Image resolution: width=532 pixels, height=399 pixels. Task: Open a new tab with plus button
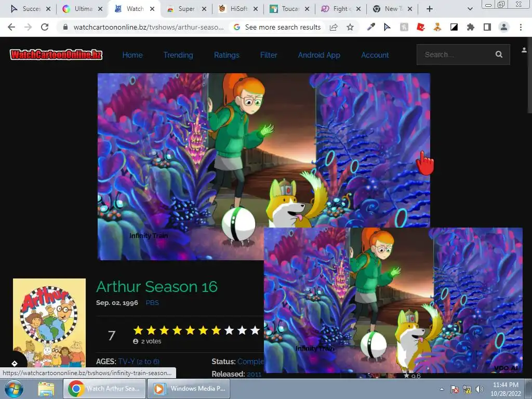click(430, 9)
